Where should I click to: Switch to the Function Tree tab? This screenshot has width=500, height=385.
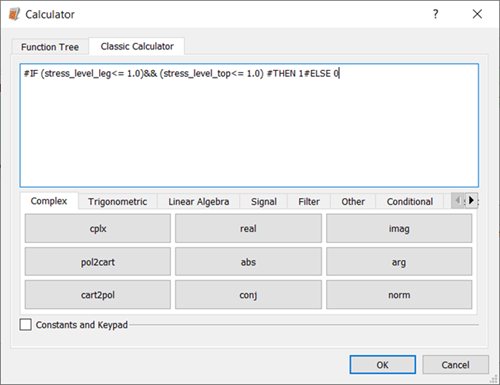coord(50,47)
